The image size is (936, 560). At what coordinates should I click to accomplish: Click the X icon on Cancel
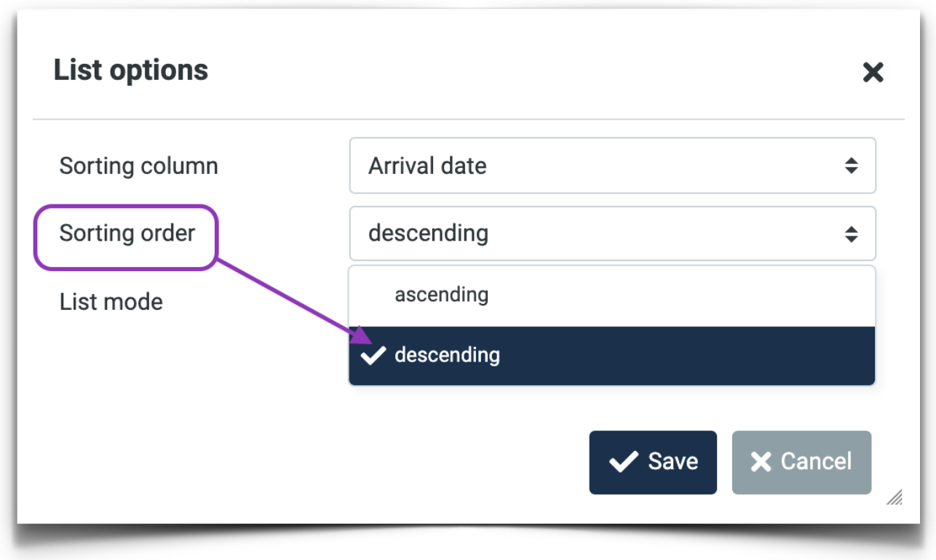click(761, 462)
